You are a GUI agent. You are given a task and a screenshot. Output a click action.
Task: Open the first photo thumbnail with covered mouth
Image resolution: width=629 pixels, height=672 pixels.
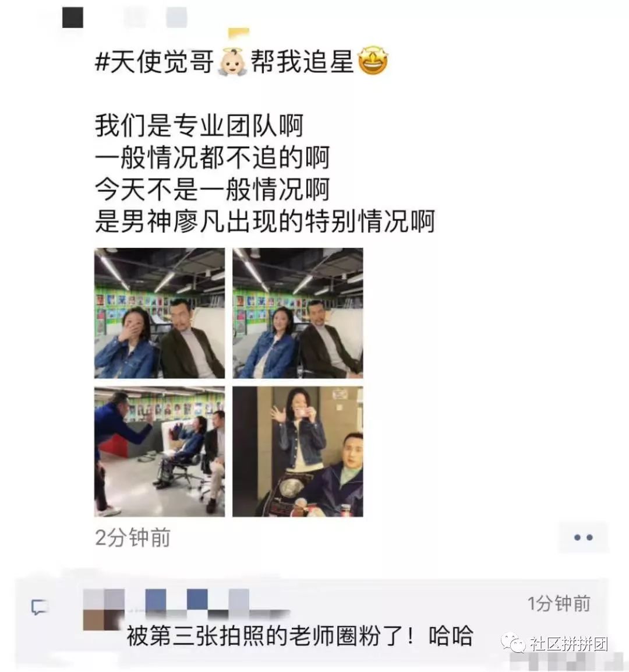(159, 313)
